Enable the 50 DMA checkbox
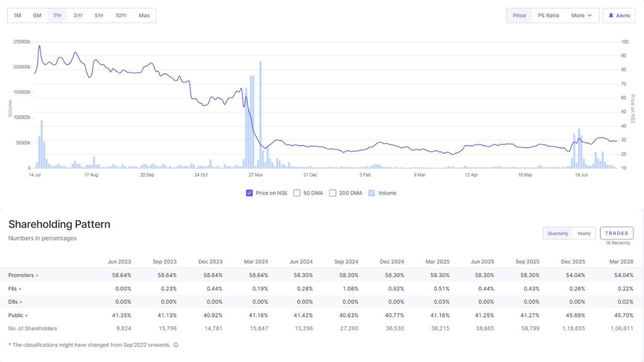Viewport: 644px width, 362px height. click(x=297, y=193)
